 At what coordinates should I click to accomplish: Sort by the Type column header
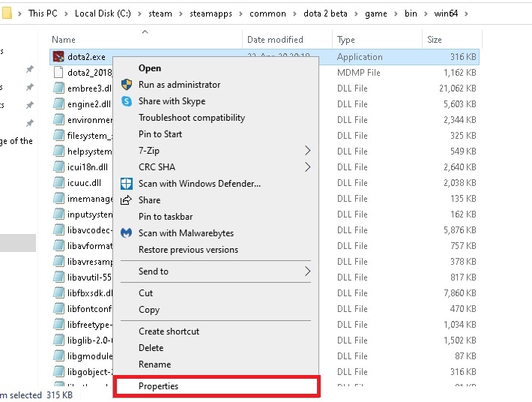click(x=378, y=40)
